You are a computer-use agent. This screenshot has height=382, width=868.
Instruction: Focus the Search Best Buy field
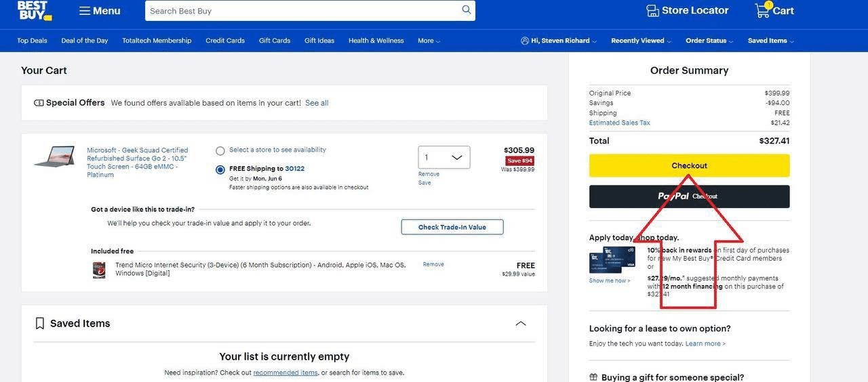tap(302, 11)
